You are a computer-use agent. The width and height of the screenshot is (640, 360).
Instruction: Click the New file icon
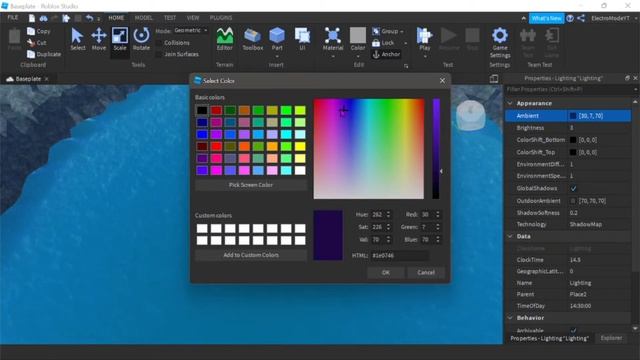point(32,18)
